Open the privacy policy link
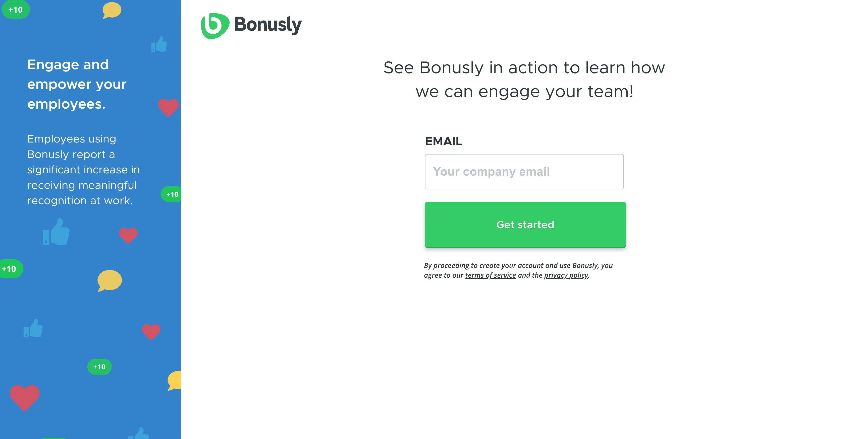This screenshot has width=868, height=439. 566,275
